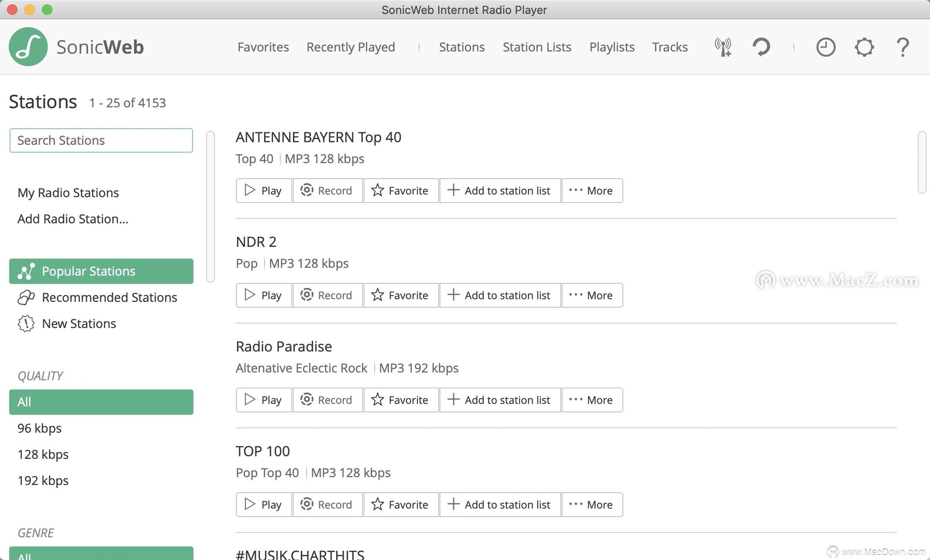Add Radio Paradise to station list
This screenshot has height=560, width=930.
click(500, 400)
